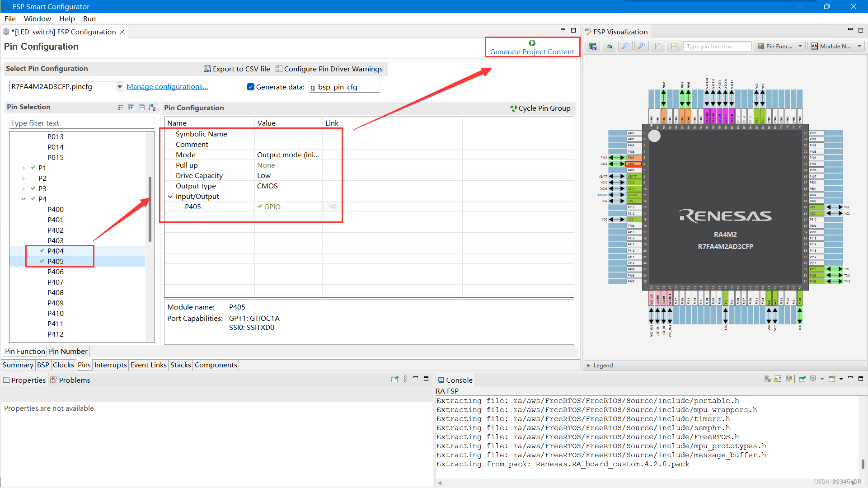Click the 1:1 actual size icon
868x488 pixels.
coord(657,46)
